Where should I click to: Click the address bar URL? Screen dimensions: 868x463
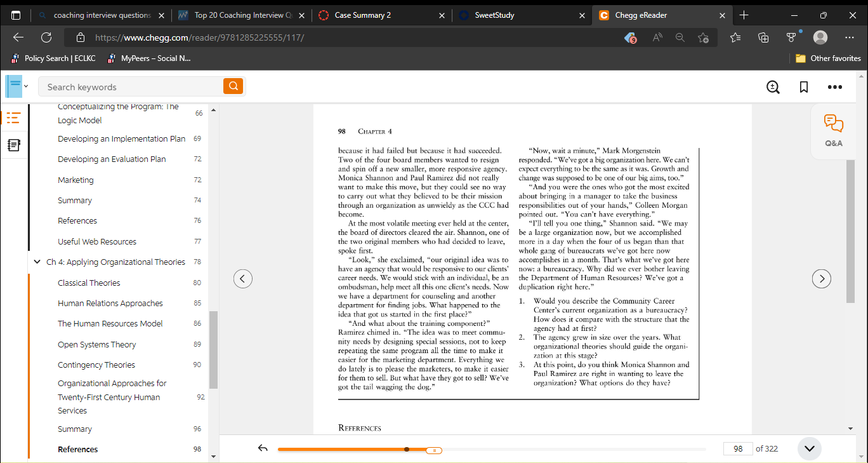[199, 37]
